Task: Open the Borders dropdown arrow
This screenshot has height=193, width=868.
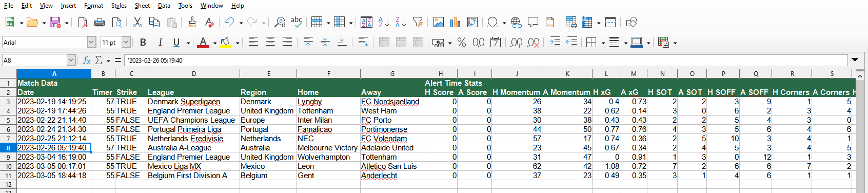Action: click(x=603, y=43)
